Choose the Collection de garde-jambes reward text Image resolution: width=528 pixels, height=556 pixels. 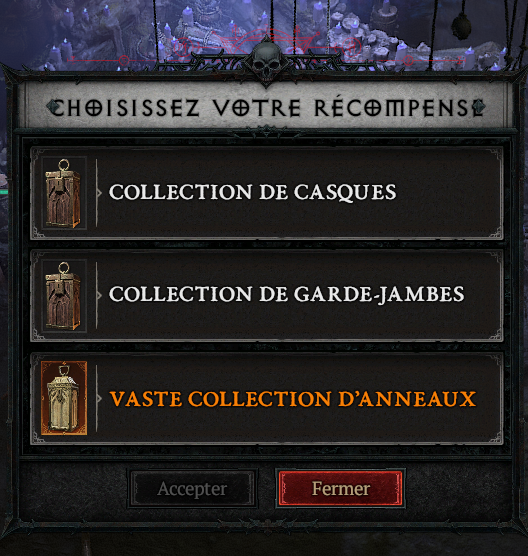(x=287, y=294)
